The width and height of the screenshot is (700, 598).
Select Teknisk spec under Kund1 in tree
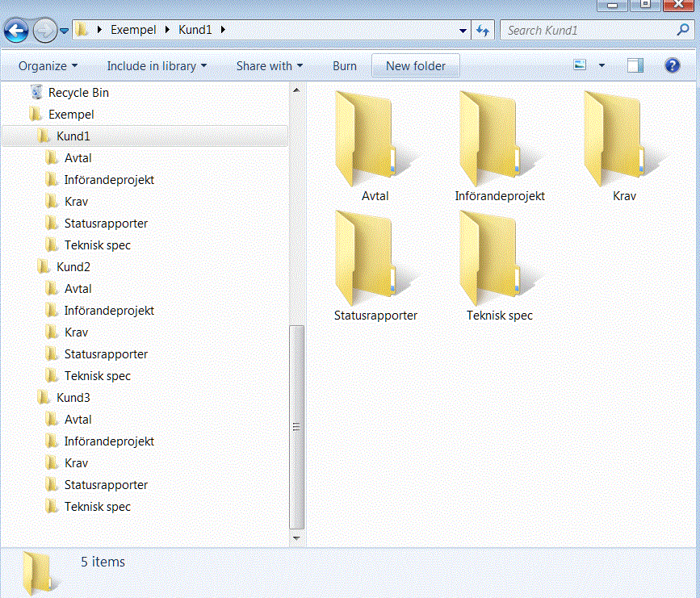click(98, 245)
